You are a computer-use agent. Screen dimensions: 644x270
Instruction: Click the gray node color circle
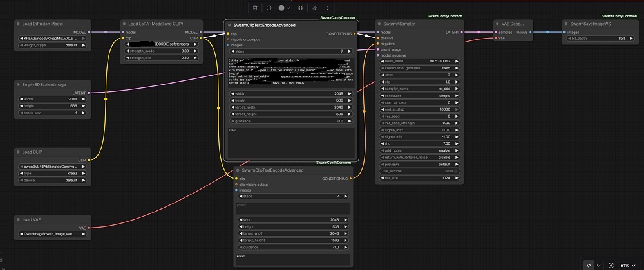pos(281,8)
